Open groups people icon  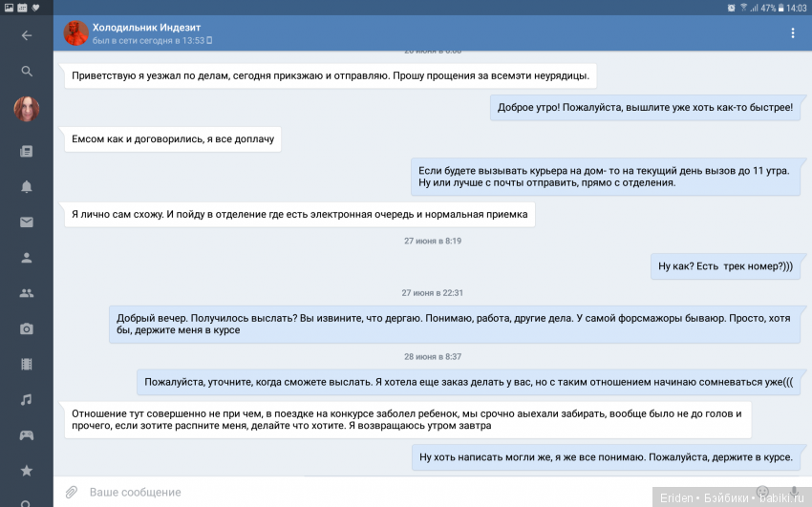pyautogui.click(x=26, y=293)
